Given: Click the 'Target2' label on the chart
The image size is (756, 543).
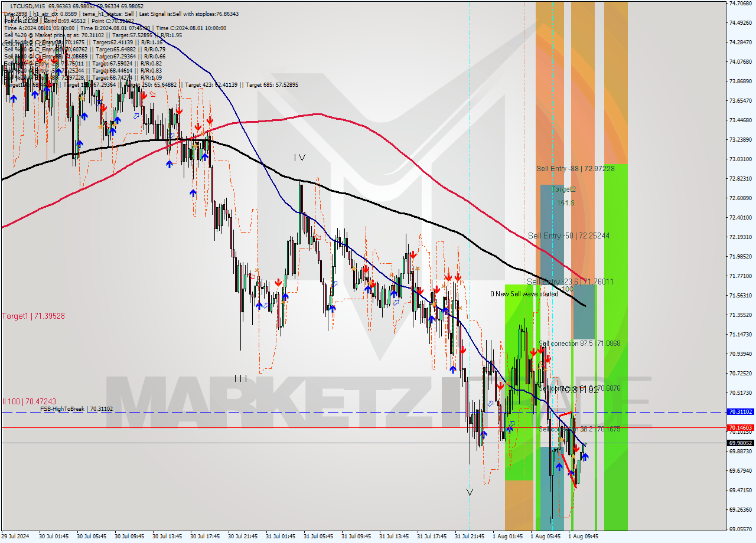Looking at the screenshot, I should 563,189.
